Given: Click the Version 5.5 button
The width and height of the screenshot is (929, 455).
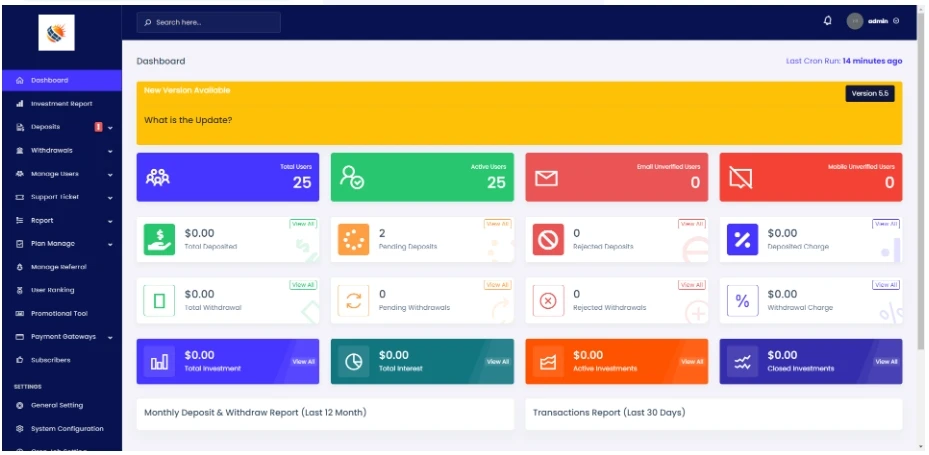Looking at the screenshot, I should pos(869,93).
